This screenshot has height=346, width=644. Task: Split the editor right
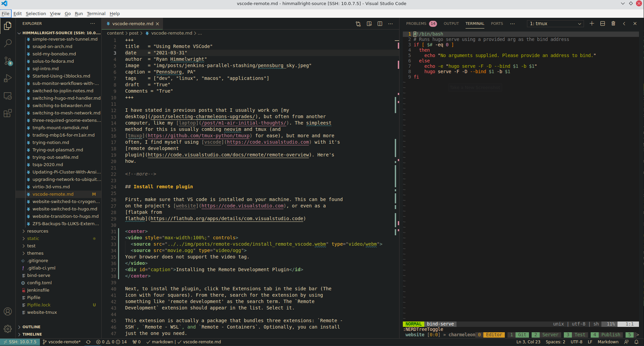click(x=380, y=24)
